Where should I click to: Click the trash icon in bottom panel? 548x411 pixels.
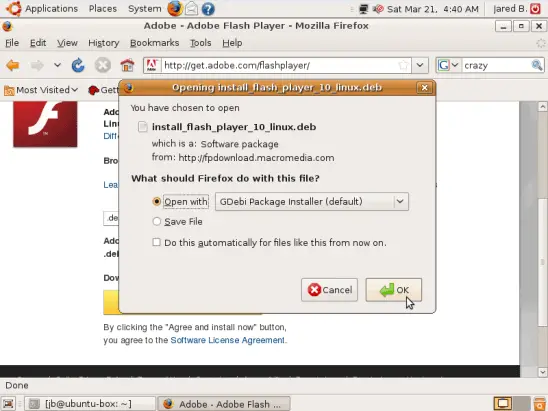coord(540,404)
